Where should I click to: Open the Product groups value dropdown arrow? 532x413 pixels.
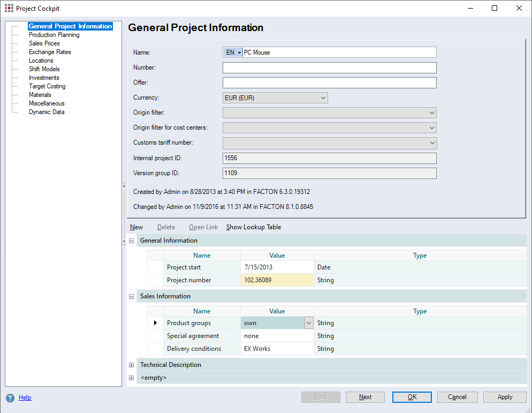[x=308, y=323]
